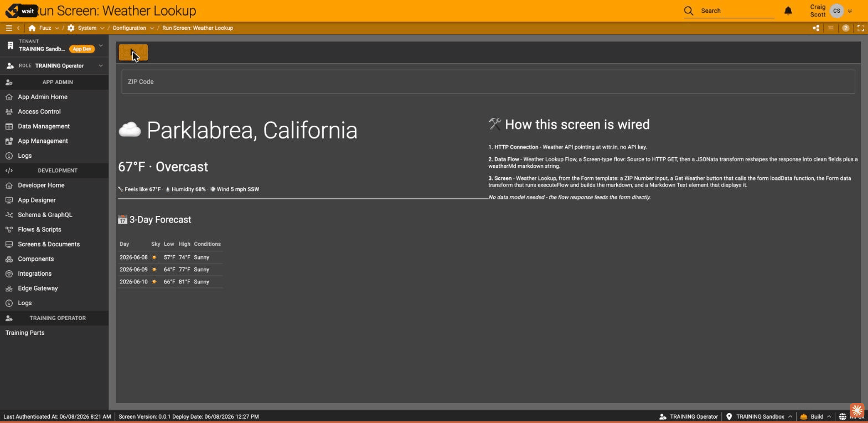
Task: Click Configuration breadcrumb link
Action: pyautogui.click(x=129, y=28)
